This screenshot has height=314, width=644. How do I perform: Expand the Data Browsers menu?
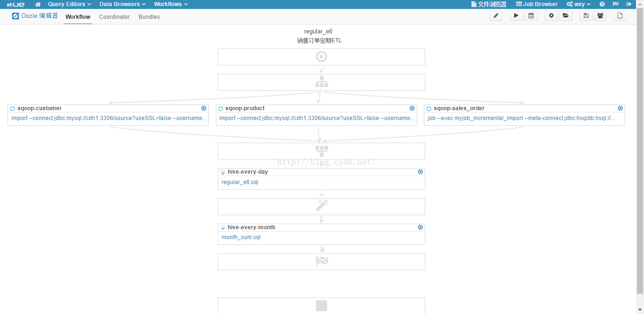[x=123, y=4]
